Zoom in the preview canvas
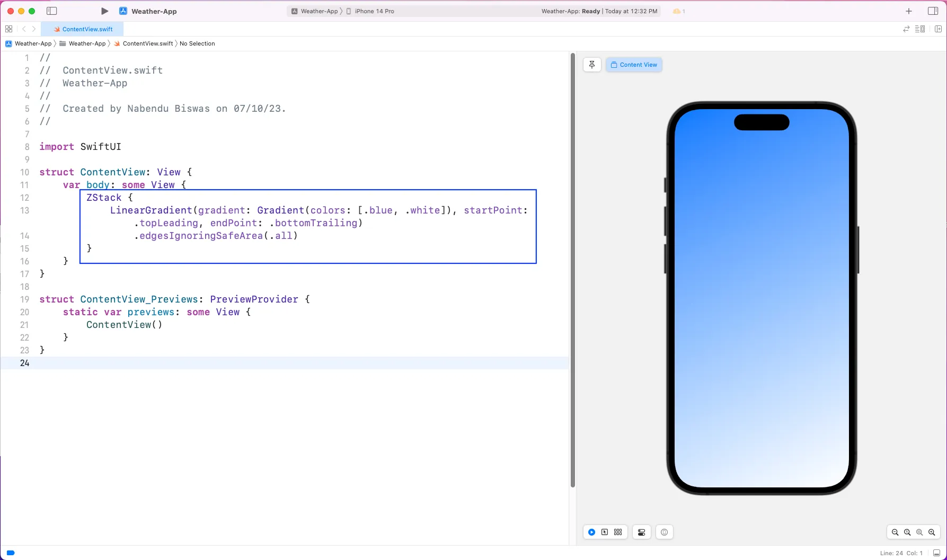 tap(932, 532)
